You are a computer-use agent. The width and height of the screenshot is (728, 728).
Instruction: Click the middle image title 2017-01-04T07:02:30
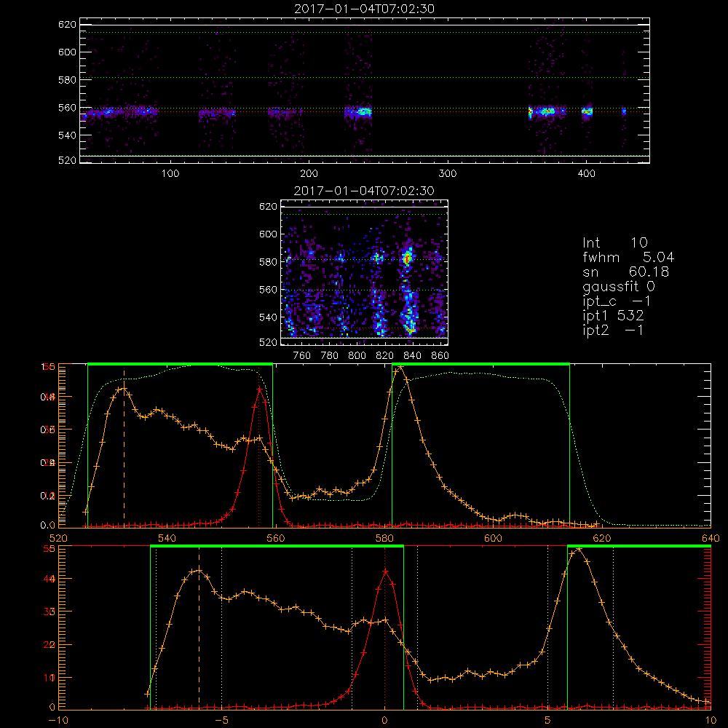(365, 191)
